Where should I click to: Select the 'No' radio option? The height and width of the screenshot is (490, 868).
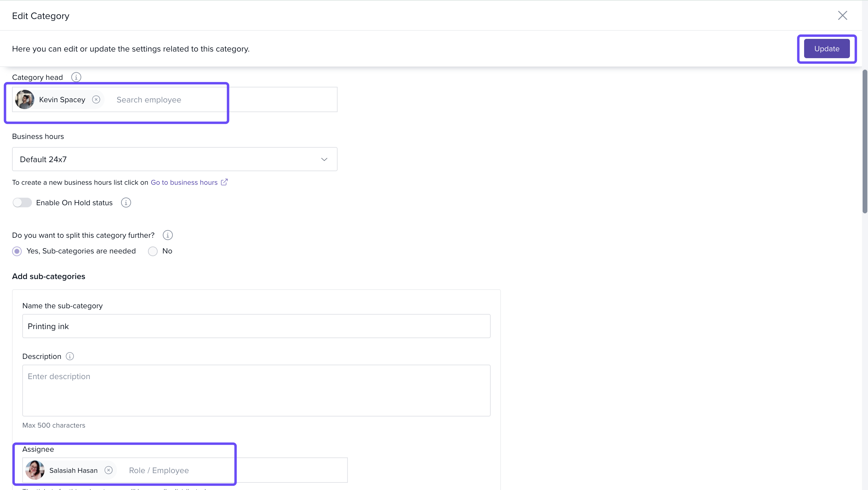coord(153,251)
